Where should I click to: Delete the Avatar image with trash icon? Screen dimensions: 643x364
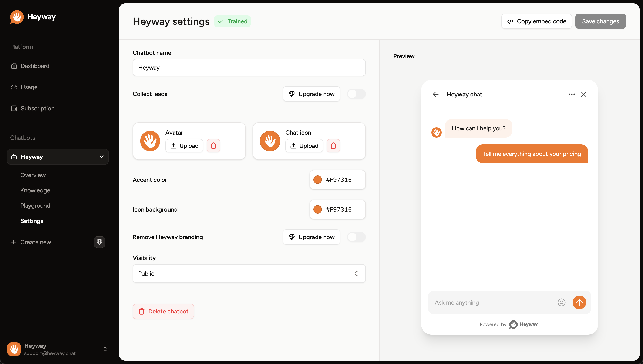(x=213, y=146)
